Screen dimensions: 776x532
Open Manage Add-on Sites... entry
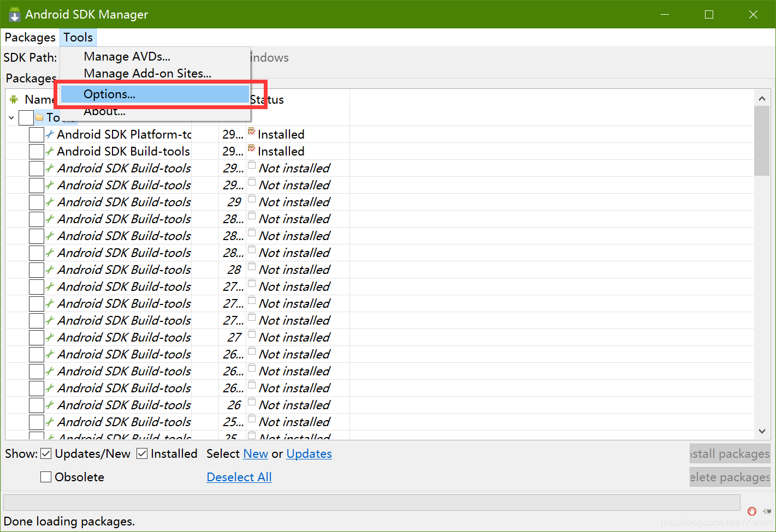[147, 73]
